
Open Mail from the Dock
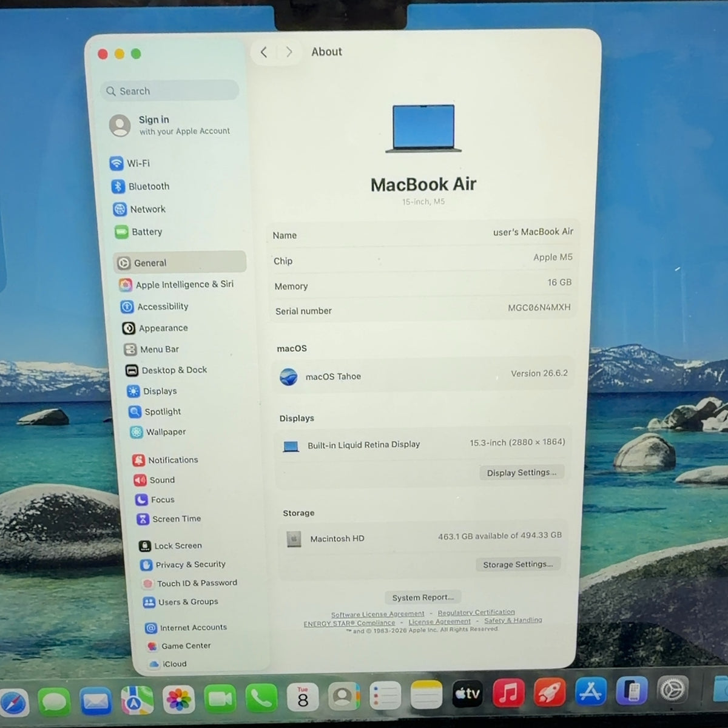(96, 702)
